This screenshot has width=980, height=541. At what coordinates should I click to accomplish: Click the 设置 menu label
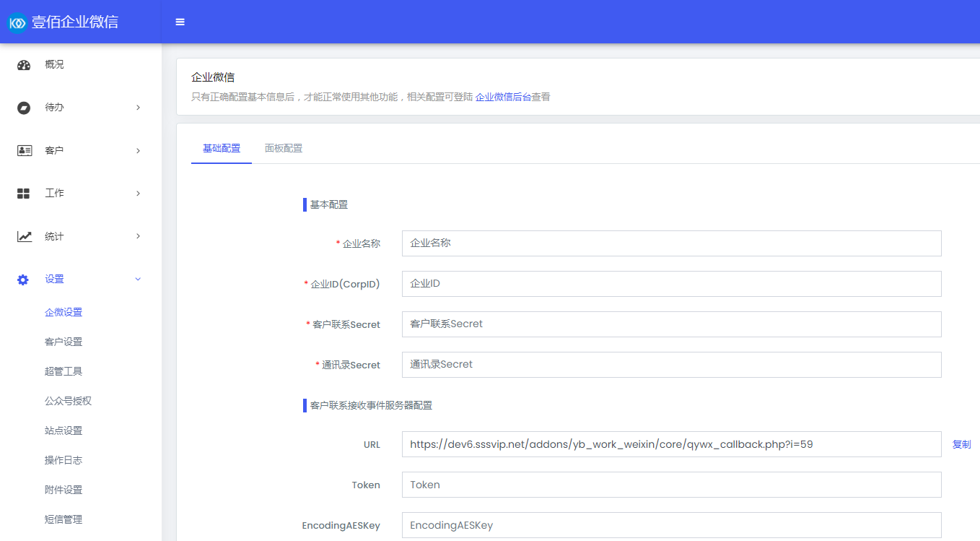[54, 279]
